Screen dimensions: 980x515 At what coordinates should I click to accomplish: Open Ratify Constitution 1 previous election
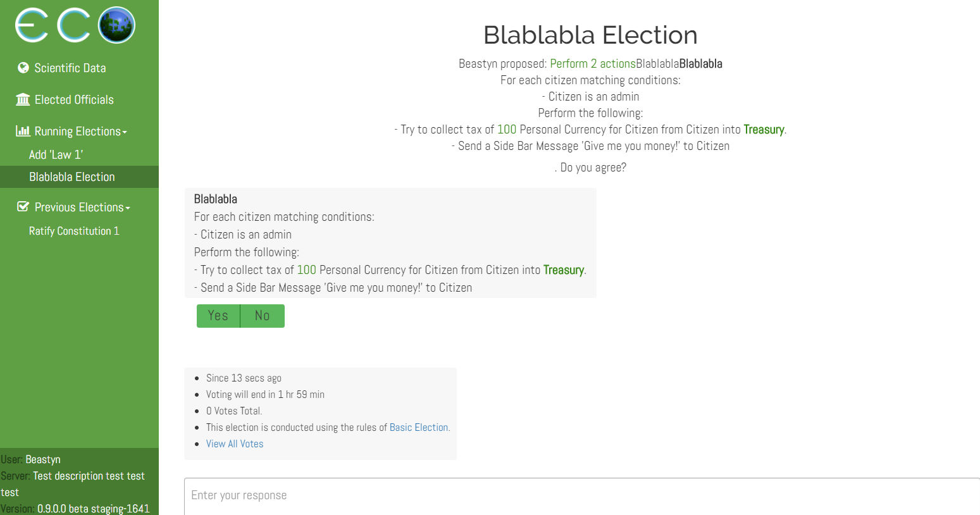pyautogui.click(x=74, y=231)
